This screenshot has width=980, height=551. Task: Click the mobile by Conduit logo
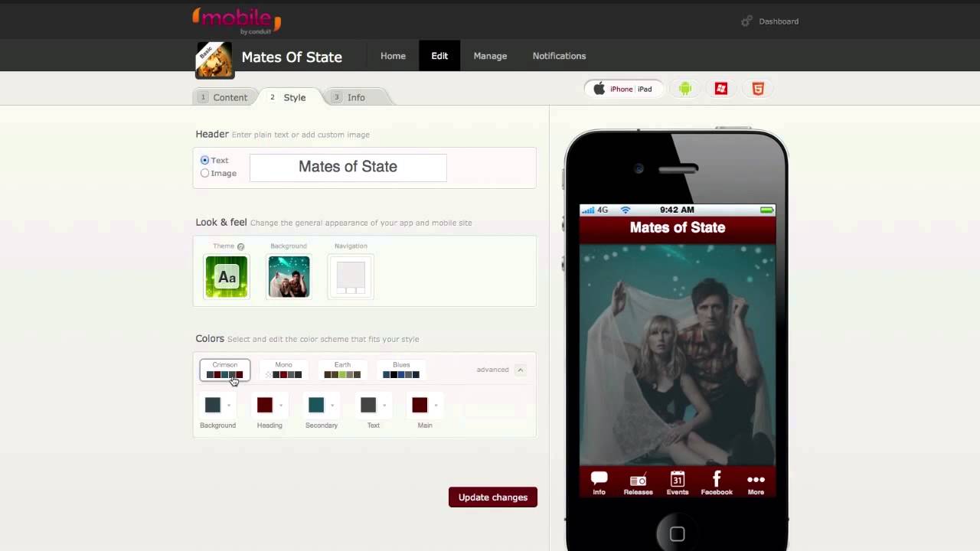tap(237, 21)
